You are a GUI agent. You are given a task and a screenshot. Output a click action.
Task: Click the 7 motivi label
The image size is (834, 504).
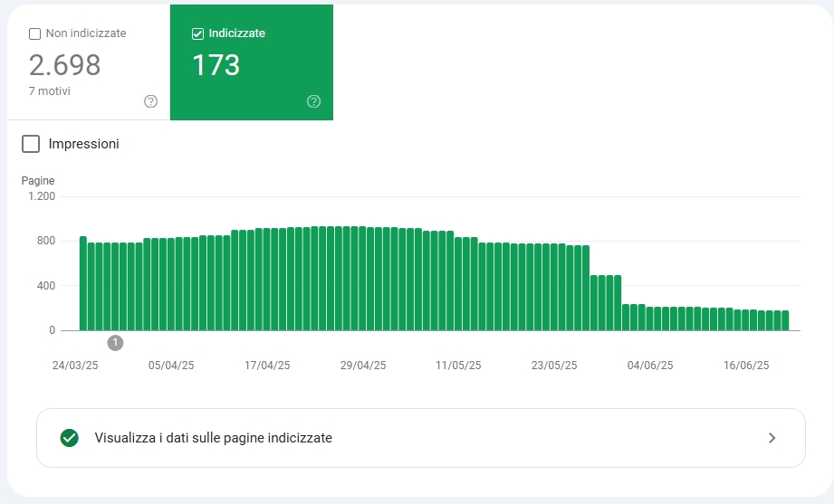point(50,90)
